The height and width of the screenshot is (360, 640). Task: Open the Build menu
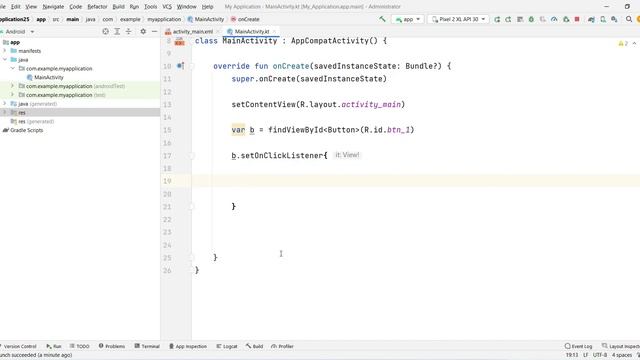118,7
